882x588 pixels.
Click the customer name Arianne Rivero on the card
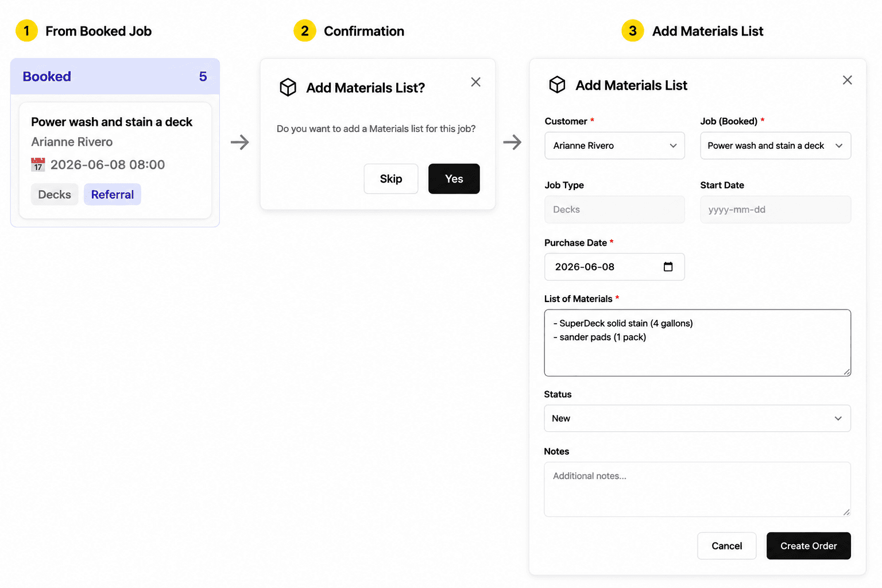pos(72,142)
